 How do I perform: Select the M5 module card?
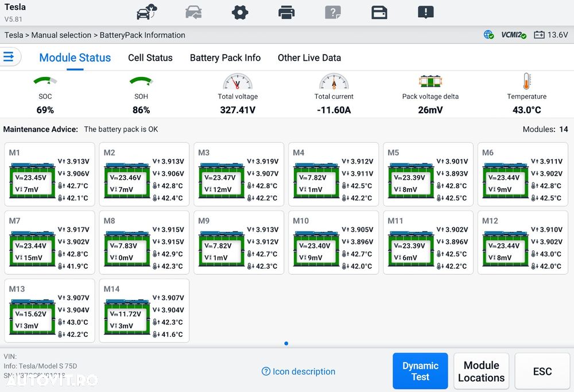428,174
